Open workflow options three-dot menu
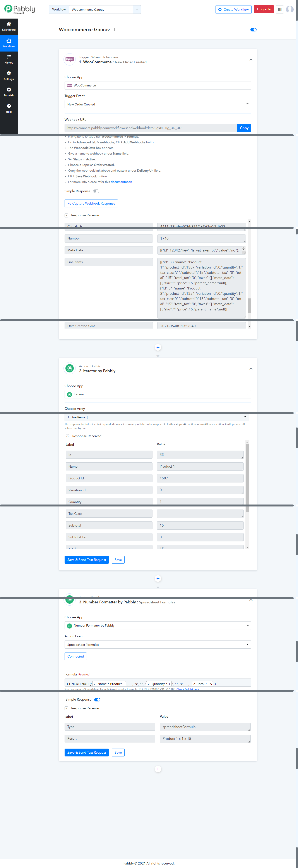The width and height of the screenshot is (298, 868). coord(115,30)
